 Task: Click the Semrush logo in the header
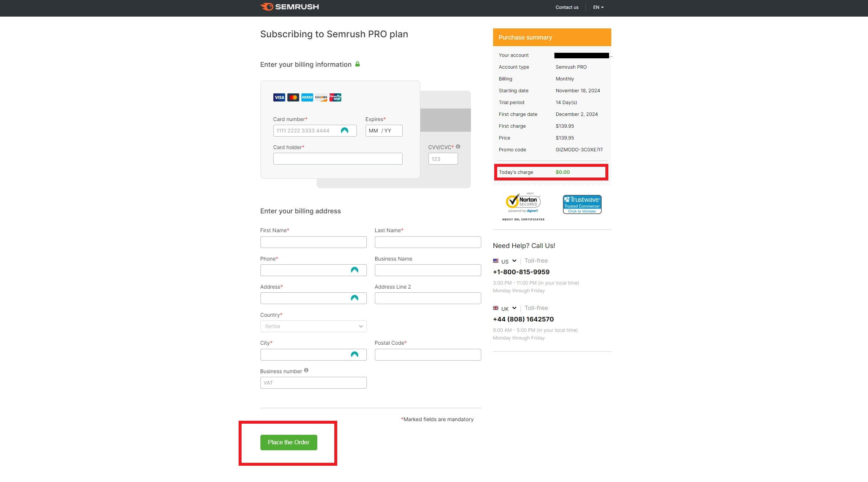290,7
